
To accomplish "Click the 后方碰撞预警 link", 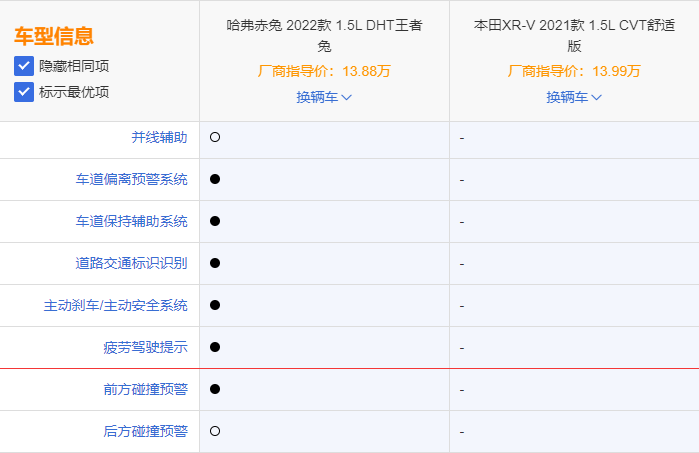I will 145,431.
